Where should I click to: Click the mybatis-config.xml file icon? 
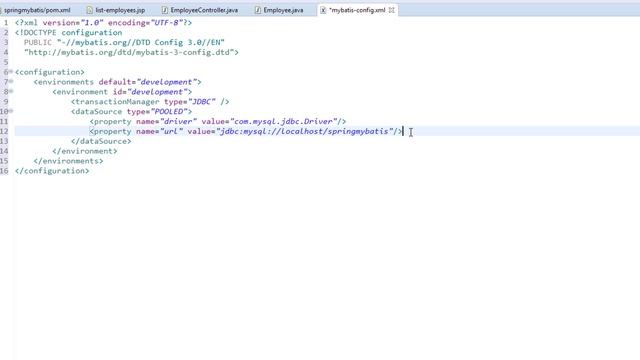click(x=323, y=10)
